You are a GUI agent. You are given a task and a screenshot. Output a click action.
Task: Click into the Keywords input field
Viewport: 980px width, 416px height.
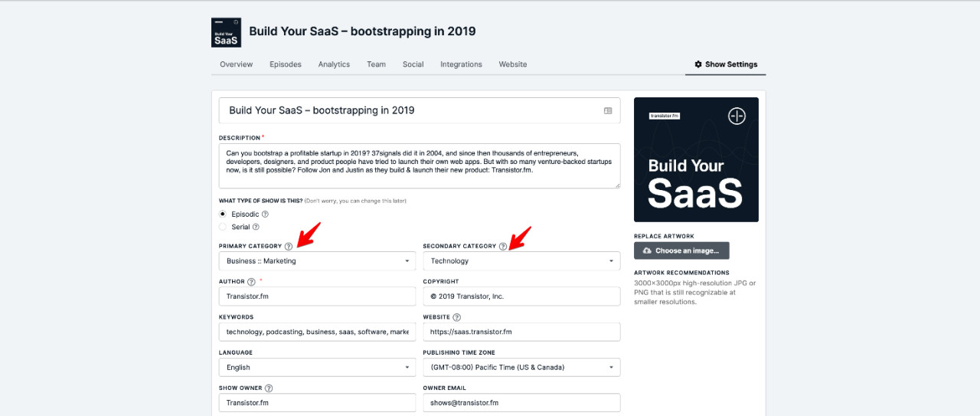point(317,332)
